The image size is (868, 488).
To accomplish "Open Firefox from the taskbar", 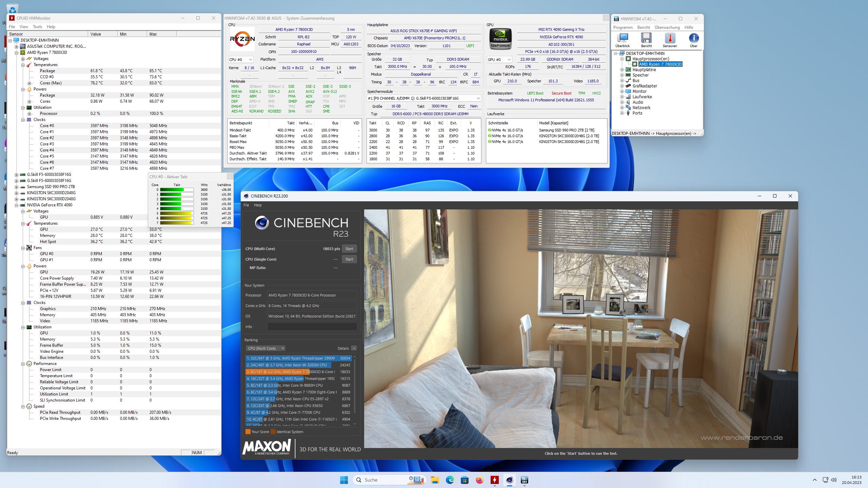I will 480,480.
